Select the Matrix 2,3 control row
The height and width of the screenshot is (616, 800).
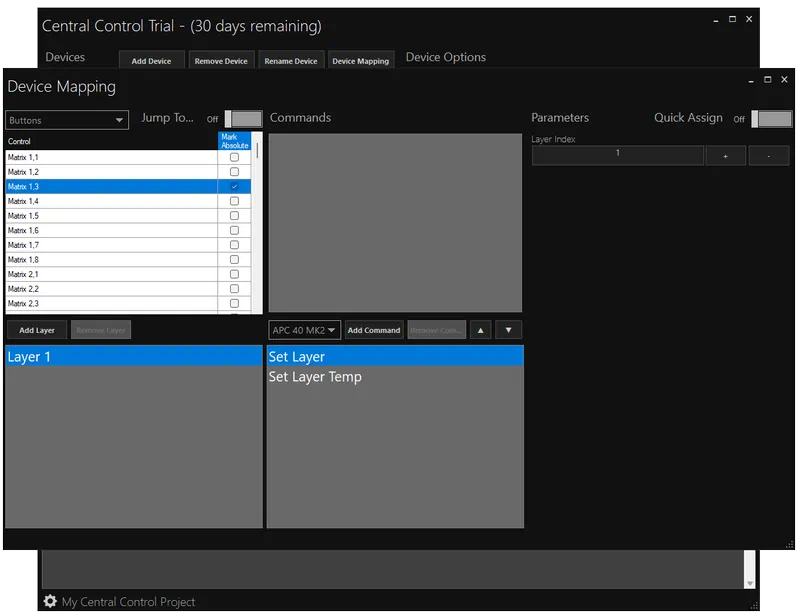tap(111, 304)
